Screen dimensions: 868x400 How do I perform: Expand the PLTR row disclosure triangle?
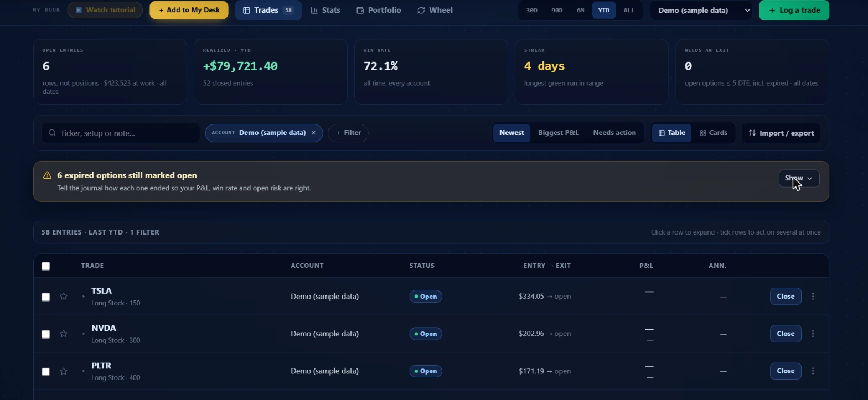84,371
